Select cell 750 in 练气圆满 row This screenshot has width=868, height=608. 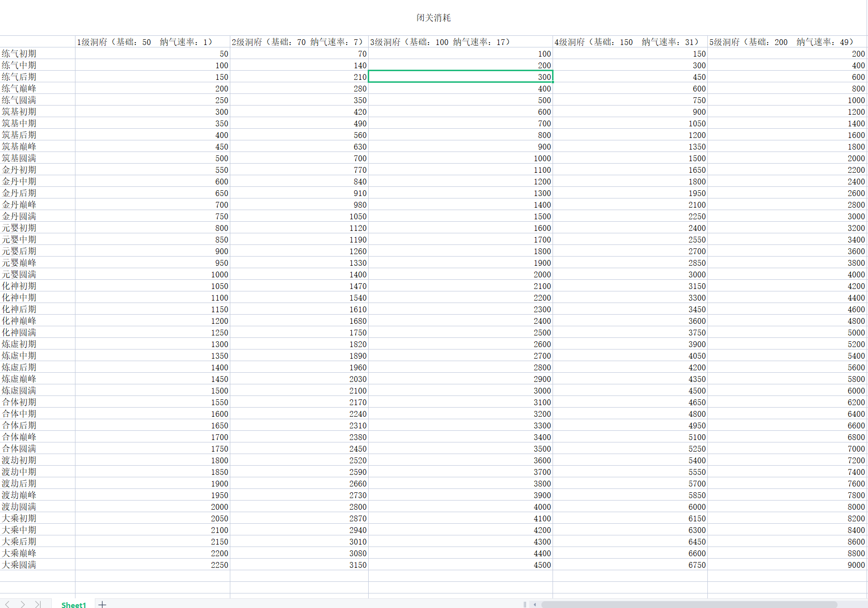pyautogui.click(x=630, y=100)
